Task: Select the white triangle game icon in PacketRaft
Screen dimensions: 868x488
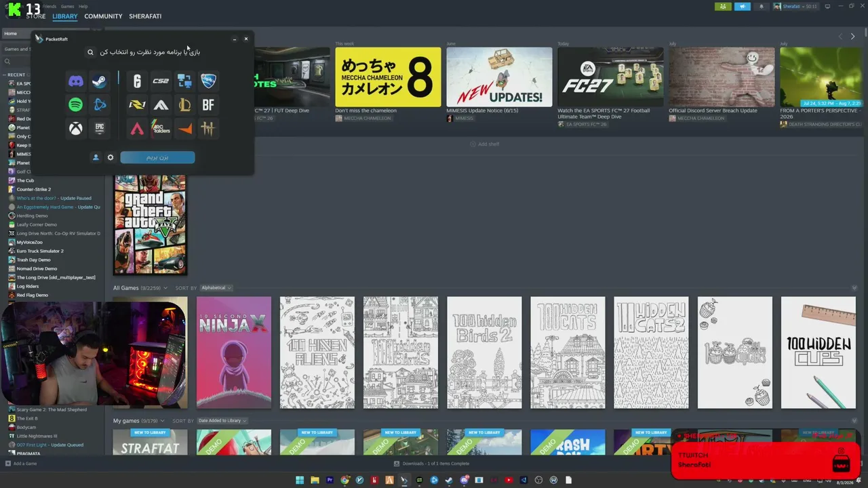Action: (x=161, y=104)
